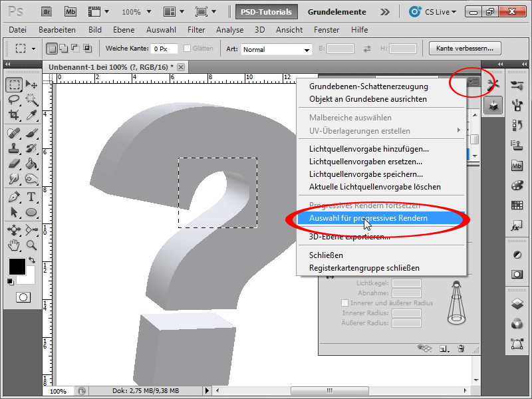Image resolution: width=532 pixels, height=399 pixels.
Task: Choose New selection mode
Action: click(52, 49)
